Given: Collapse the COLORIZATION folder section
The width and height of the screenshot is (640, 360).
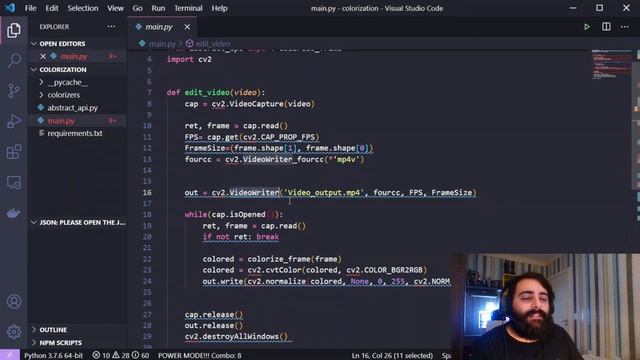Looking at the screenshot, I should (63, 69).
